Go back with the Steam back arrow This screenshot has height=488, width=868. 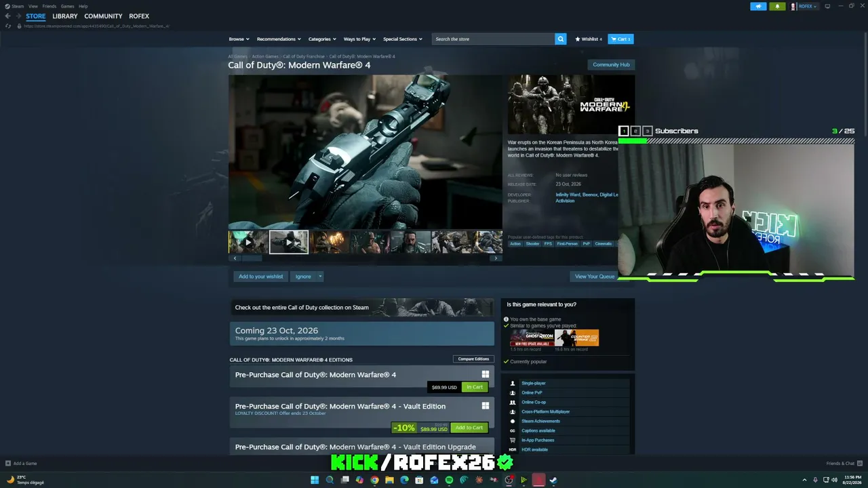(7, 16)
